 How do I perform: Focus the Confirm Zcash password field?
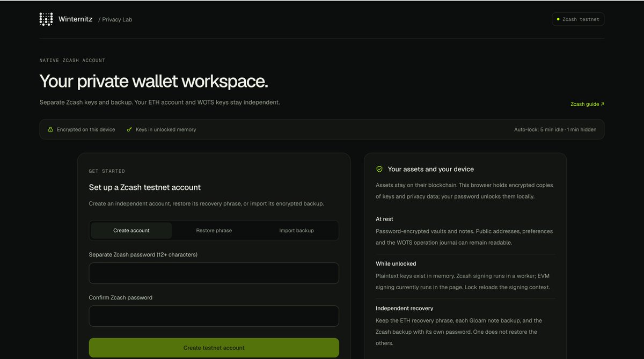214,316
